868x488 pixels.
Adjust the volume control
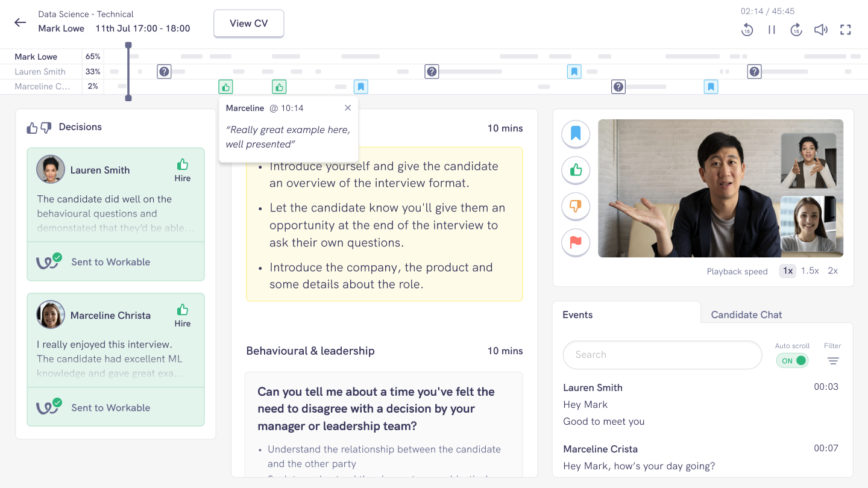pos(821,30)
